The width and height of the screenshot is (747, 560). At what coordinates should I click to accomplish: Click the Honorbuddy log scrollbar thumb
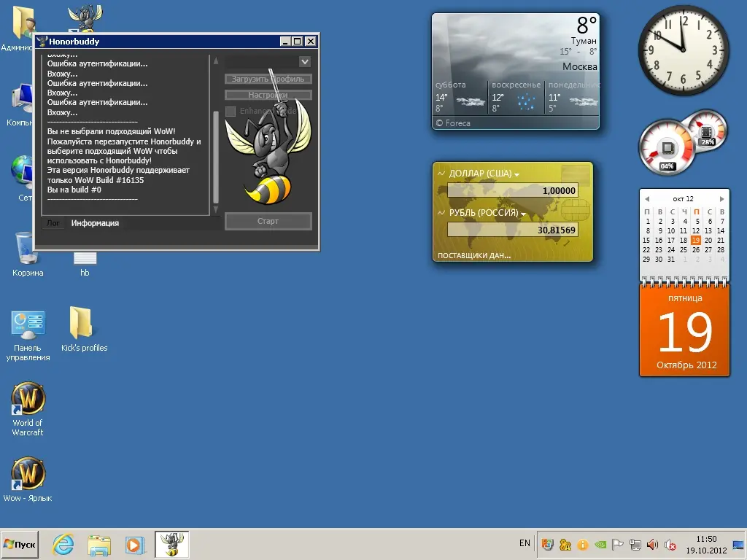(216, 157)
